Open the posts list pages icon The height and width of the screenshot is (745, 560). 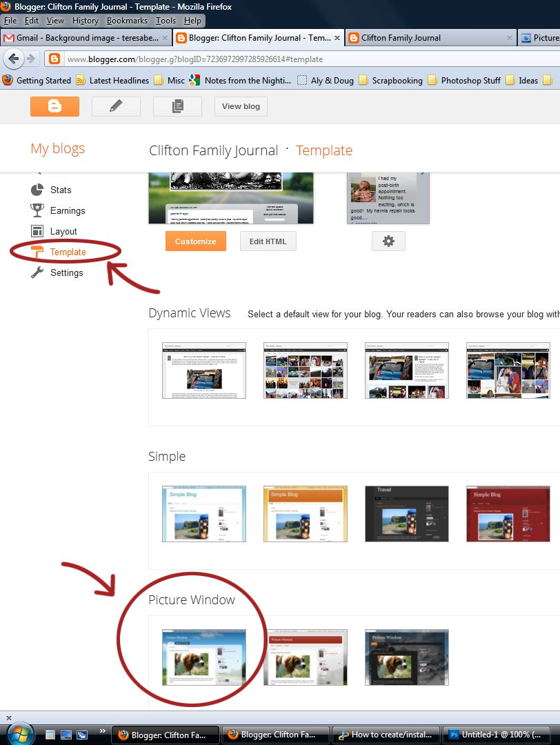[x=178, y=106]
